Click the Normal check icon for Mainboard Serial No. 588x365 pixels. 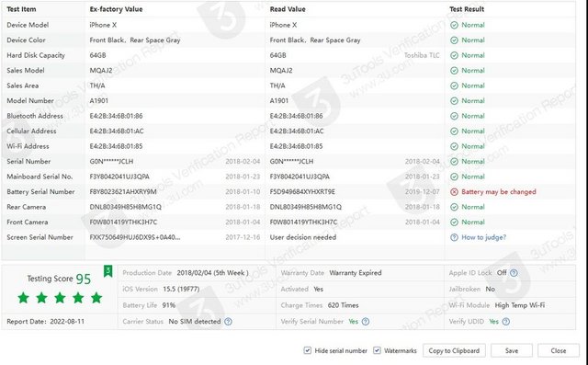454,177
